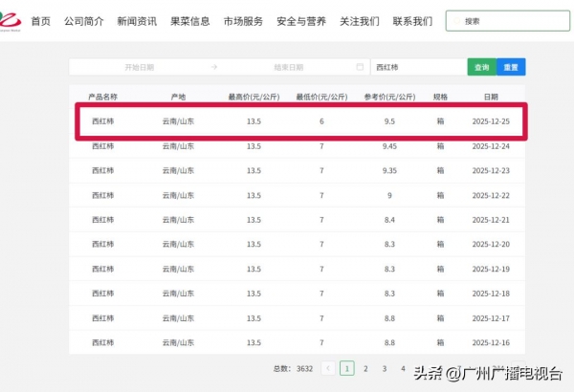
Task: Go to the 新闻资讯 section
Action: click(137, 20)
